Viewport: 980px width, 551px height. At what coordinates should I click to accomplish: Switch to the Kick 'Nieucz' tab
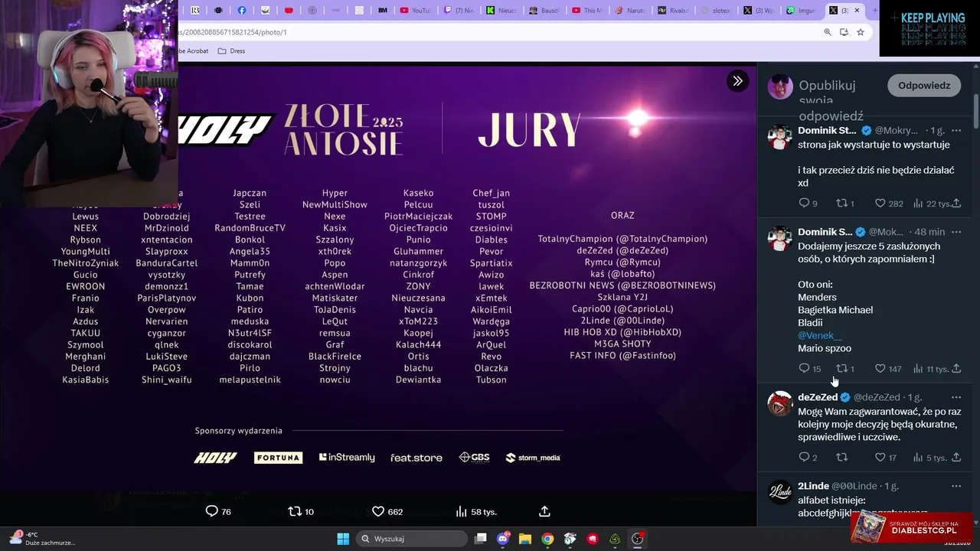coord(501,11)
